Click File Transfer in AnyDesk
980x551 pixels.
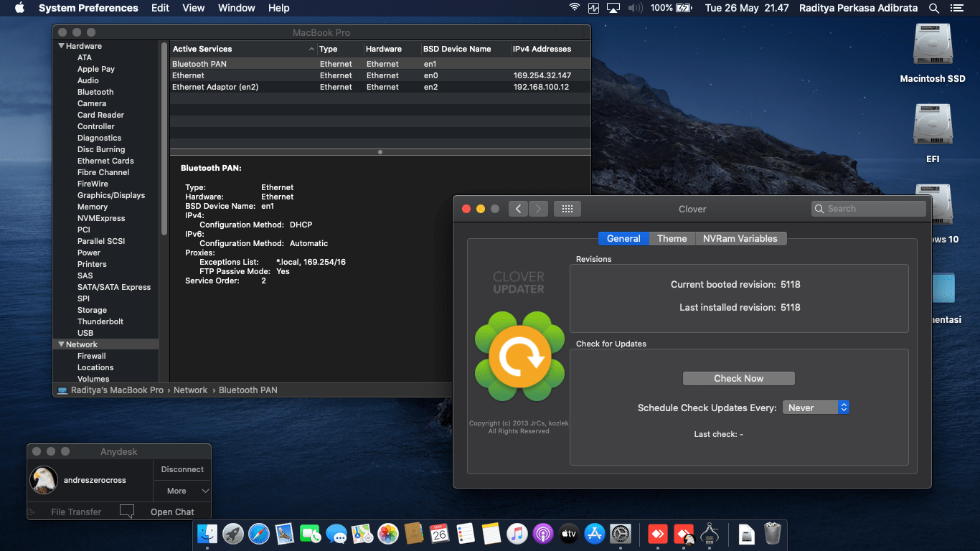(76, 512)
